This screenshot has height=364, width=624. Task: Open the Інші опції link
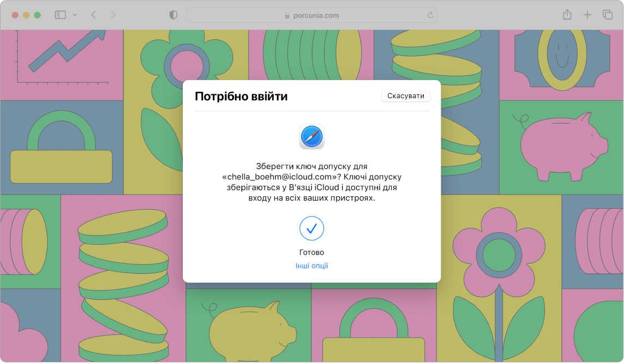311,266
